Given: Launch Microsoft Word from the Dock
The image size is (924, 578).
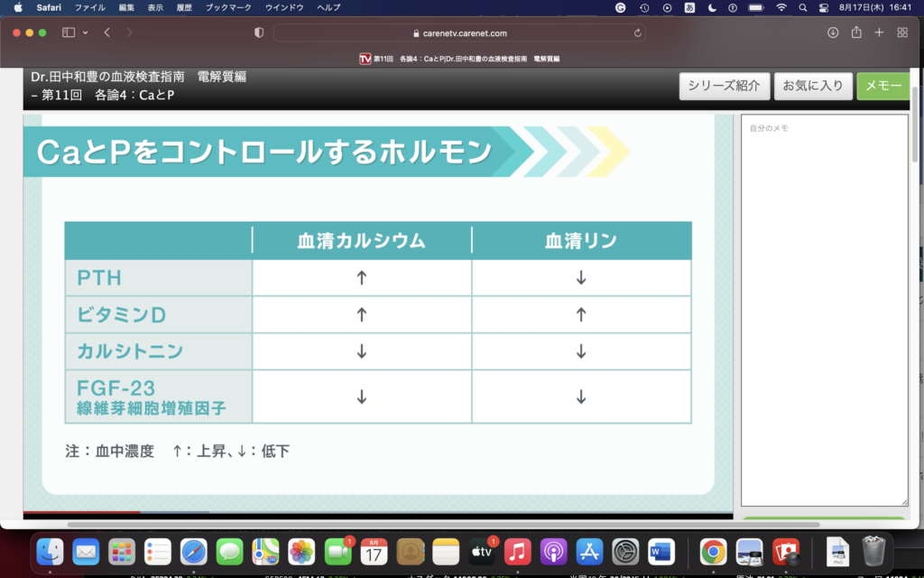Looking at the screenshot, I should (661, 551).
